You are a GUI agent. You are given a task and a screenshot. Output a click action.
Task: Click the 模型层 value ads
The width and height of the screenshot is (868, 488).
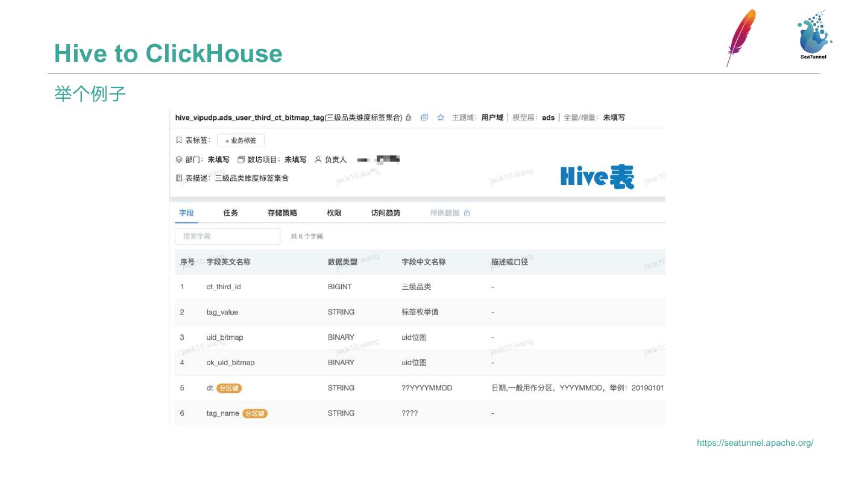coord(548,117)
